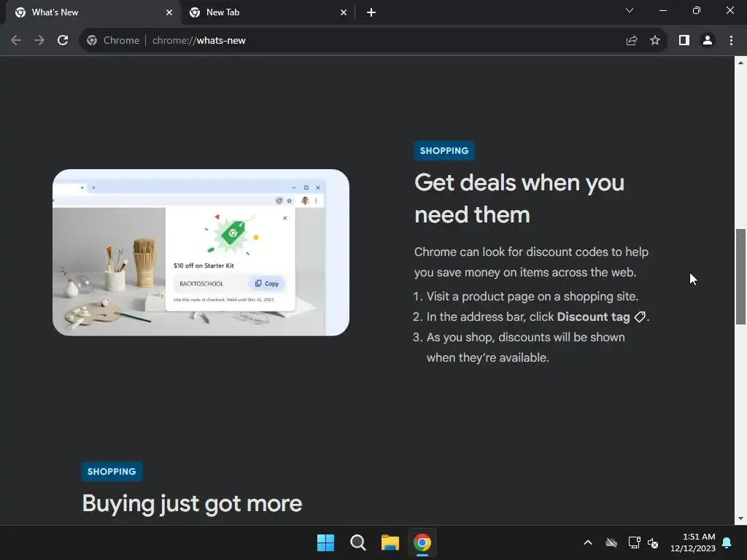
Task: Click the muted volume tray icon
Action: point(653,542)
